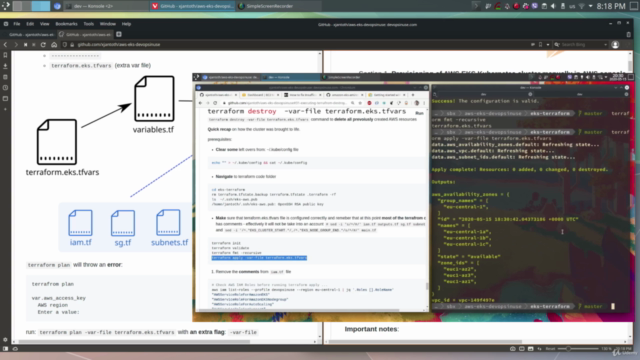The height and width of the screenshot is (360, 640).
Task: Open the History side panel
Action: click(5, 88)
